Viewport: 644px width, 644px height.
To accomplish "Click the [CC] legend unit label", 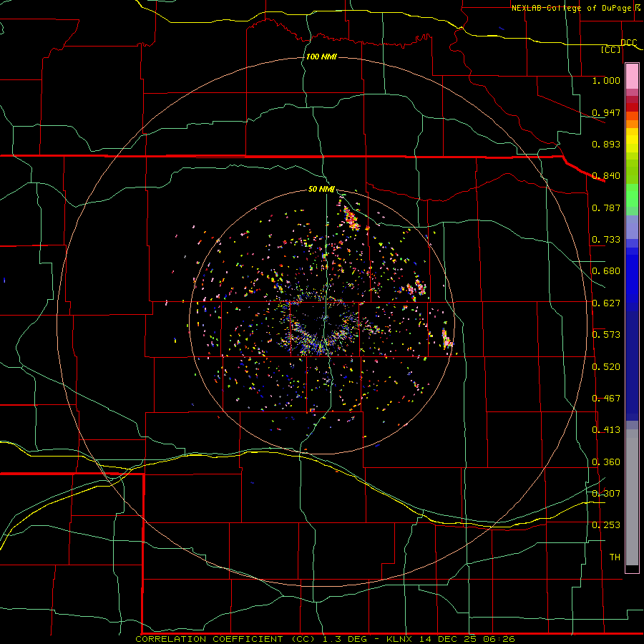I will (611, 49).
